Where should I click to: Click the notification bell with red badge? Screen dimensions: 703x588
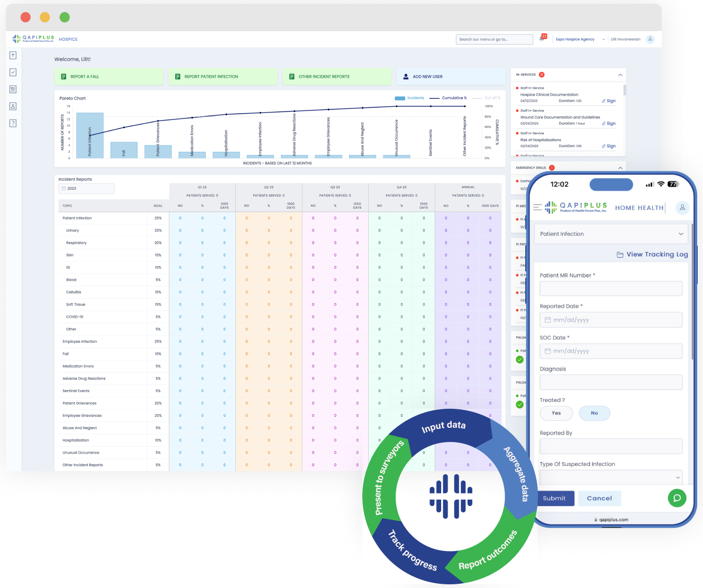click(543, 38)
